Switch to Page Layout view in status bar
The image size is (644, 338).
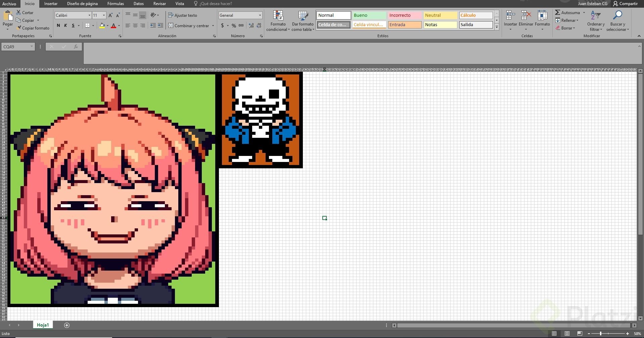pyautogui.click(x=567, y=334)
